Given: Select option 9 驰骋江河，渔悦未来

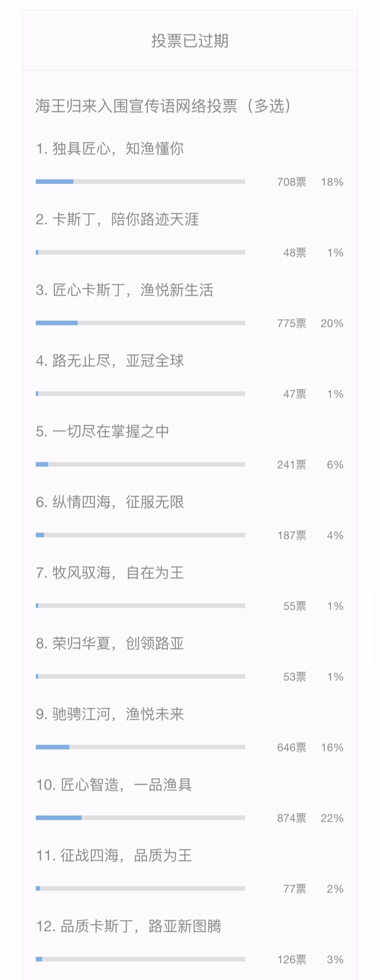Looking at the screenshot, I should [110, 714].
